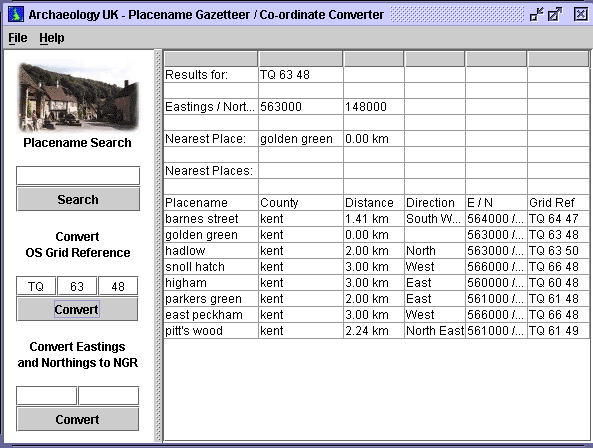Viewport: 593px width, 448px height.
Task: Open the File menu
Action: point(18,38)
